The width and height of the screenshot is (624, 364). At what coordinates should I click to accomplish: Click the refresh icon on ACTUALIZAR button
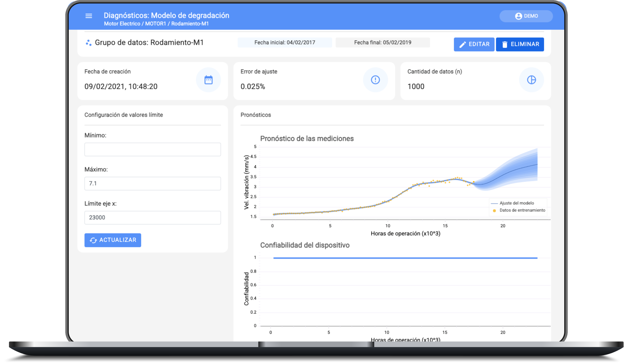tap(94, 240)
